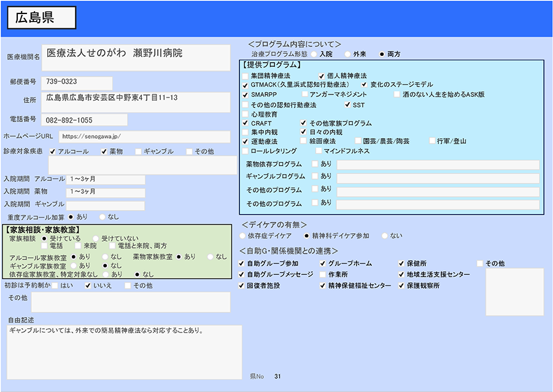The height and width of the screenshot is (392, 553).
Task: Check the 集団精神療法 program checkbox
Action: (x=246, y=75)
